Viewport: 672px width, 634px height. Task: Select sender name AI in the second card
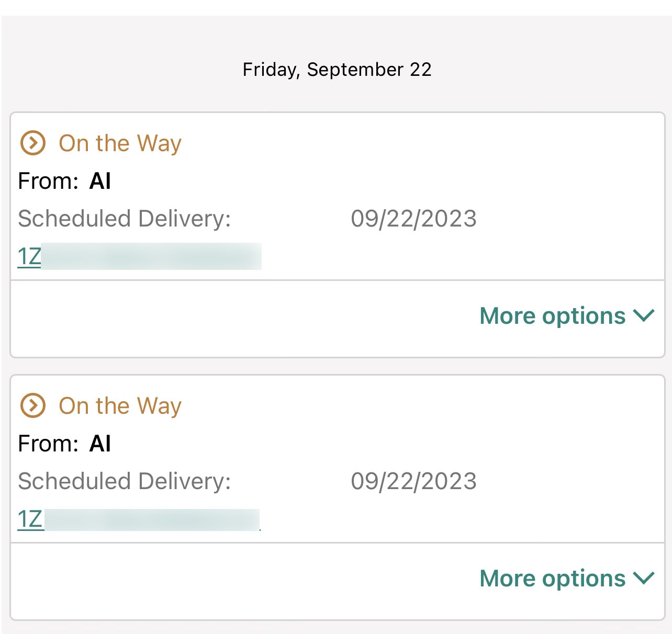(x=100, y=444)
